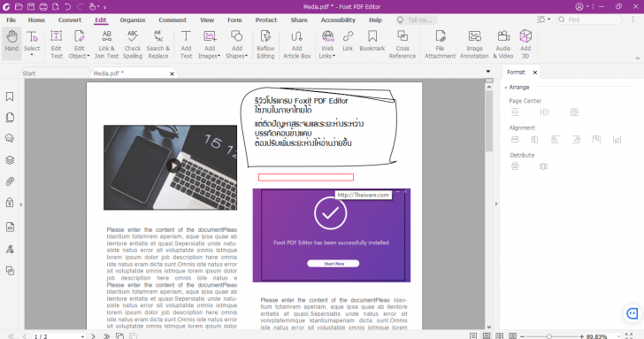Insert a Cross Reference
Image resolution: width=644 pixels, height=339 pixels.
coord(402,44)
